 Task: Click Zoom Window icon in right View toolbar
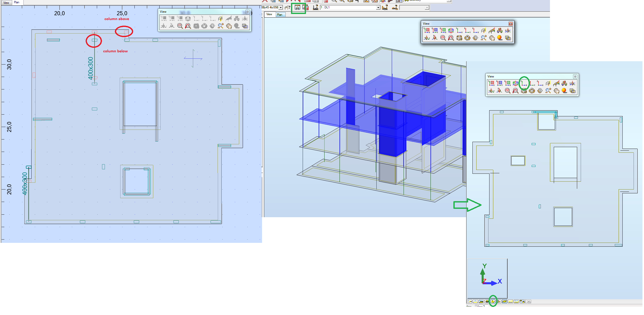pos(548,91)
